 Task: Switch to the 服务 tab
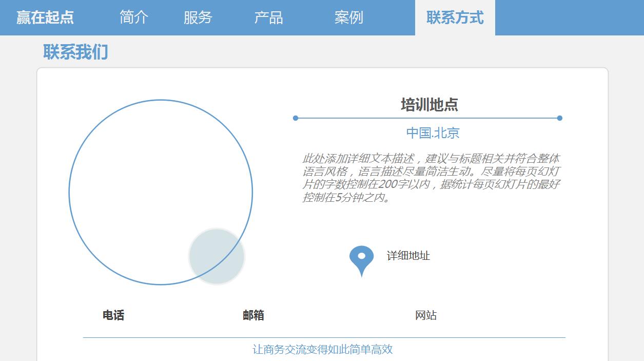click(x=198, y=17)
